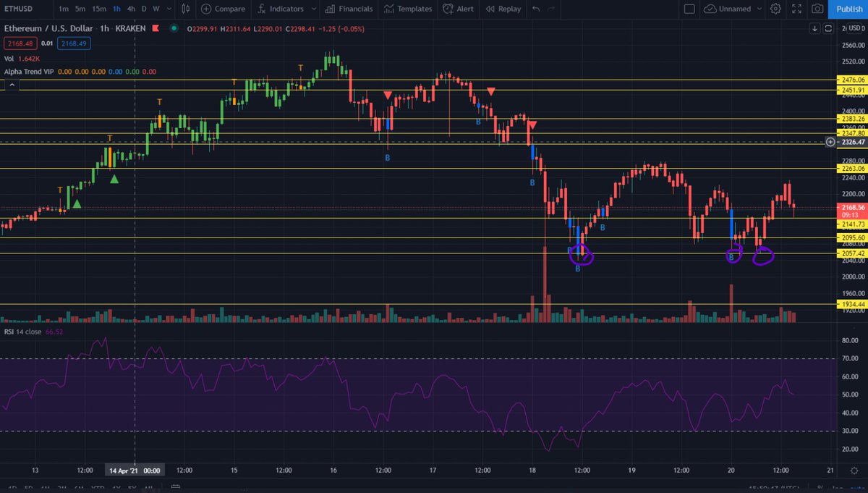This screenshot has width=868, height=493.
Task: Open time axis settings gear icon
Action: click(x=854, y=470)
